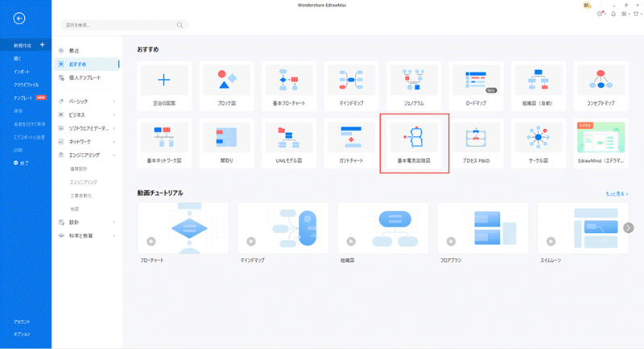Click the plus icon beside 新規作成
The height and width of the screenshot is (349, 644).
[x=42, y=45]
